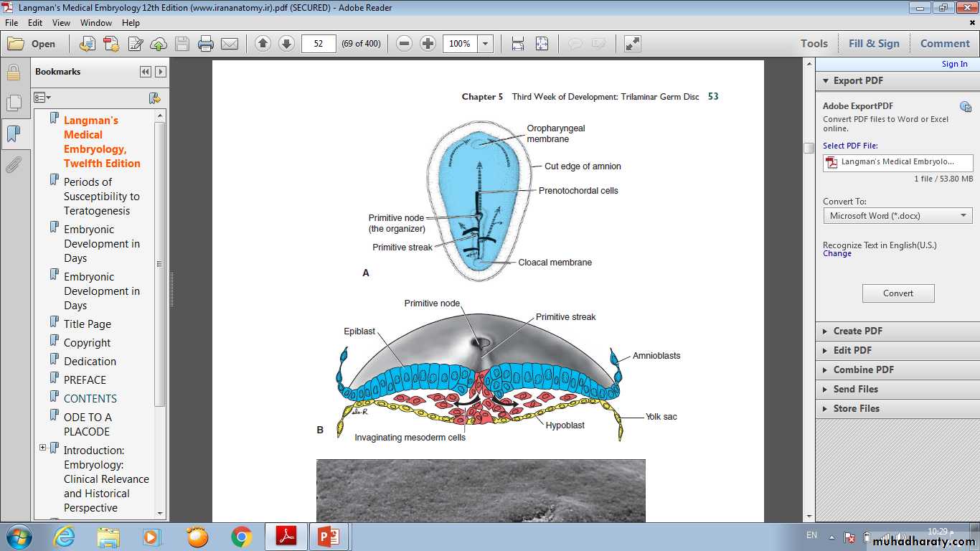Expand the Create PDF section
Image resolution: width=980 pixels, height=551 pixels.
(857, 331)
